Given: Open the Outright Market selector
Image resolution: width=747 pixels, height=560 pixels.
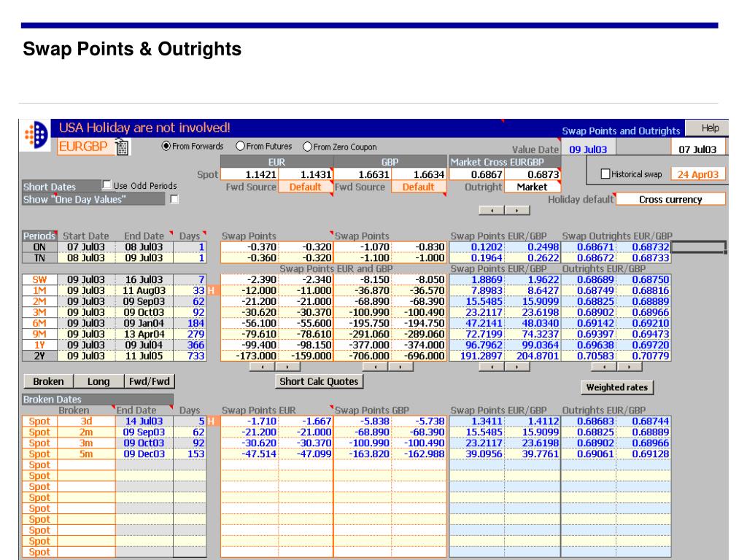Looking at the screenshot, I should point(532,187).
